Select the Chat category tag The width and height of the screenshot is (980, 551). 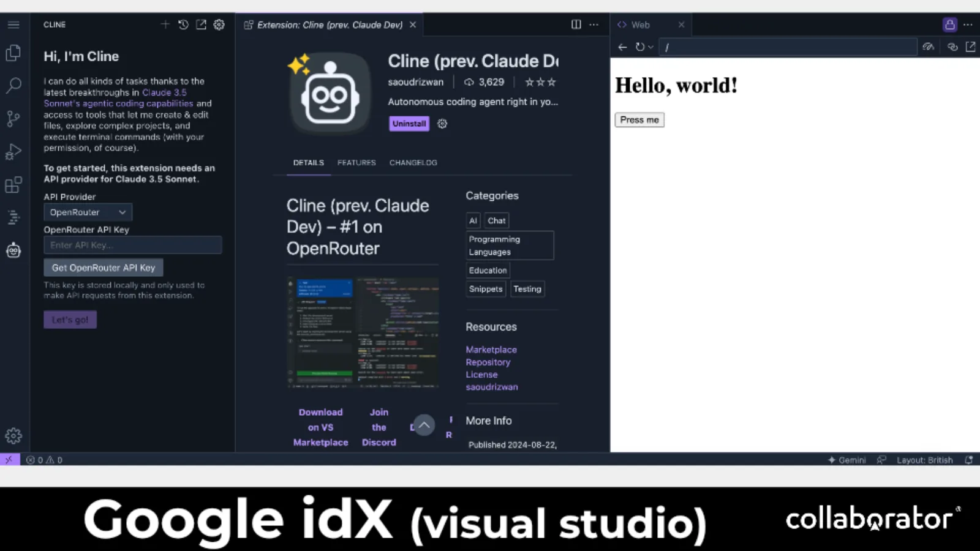pos(497,220)
